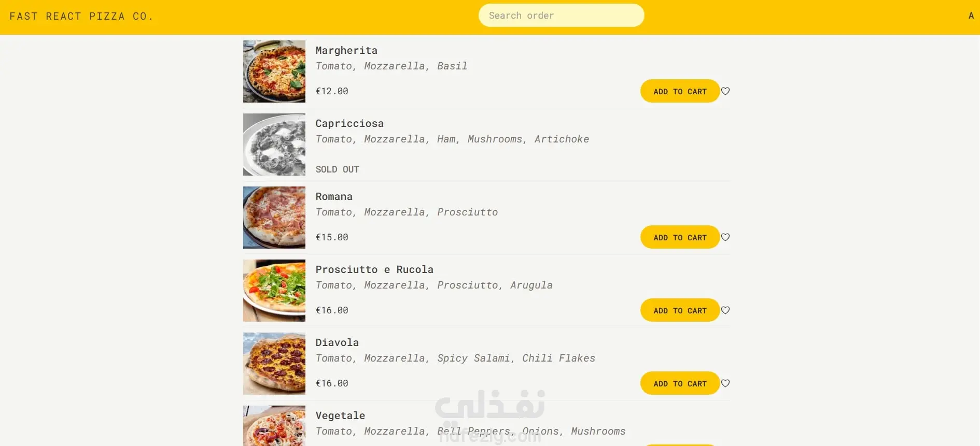Click the SOLD OUT label for Capricciosa

pos(337,169)
